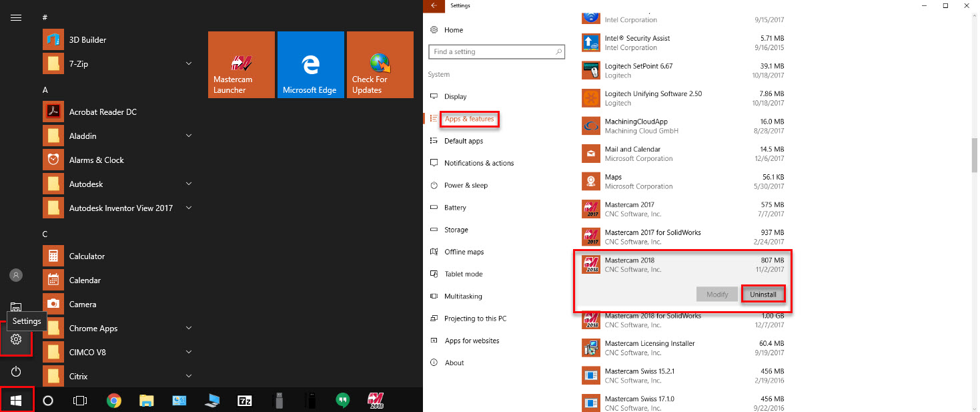Click the Settings back arrow

(x=434, y=5)
